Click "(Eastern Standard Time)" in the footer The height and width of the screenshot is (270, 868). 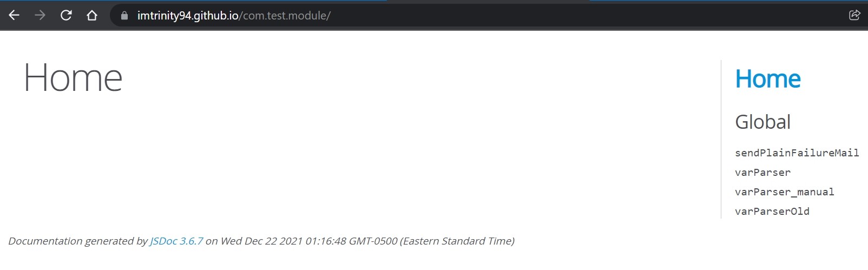(457, 241)
